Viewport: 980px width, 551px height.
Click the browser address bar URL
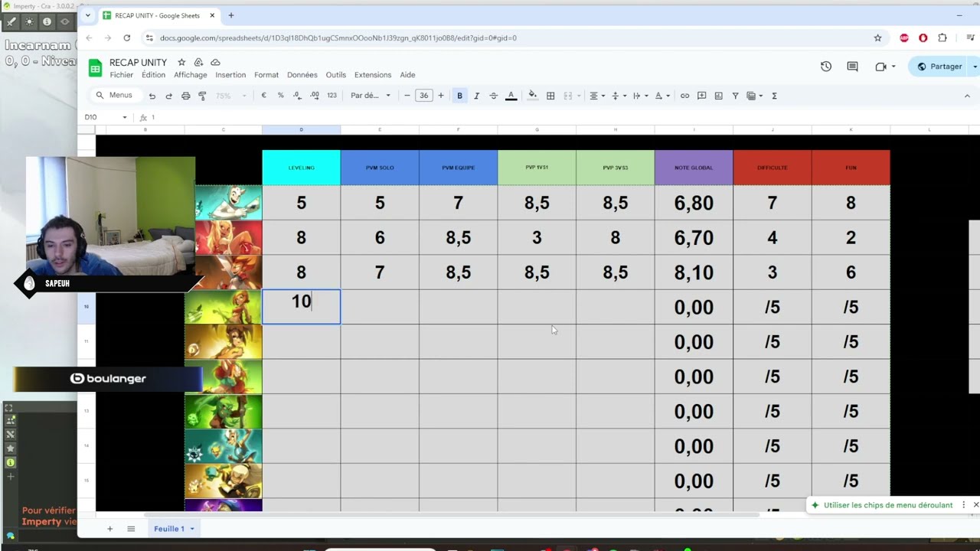(x=338, y=37)
